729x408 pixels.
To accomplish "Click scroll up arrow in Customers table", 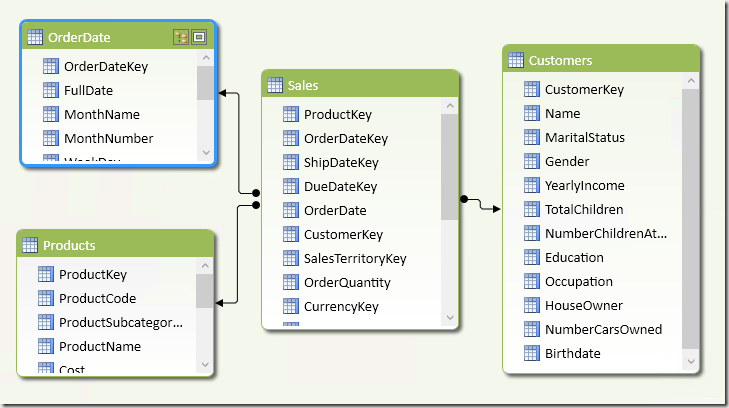I will (x=691, y=81).
